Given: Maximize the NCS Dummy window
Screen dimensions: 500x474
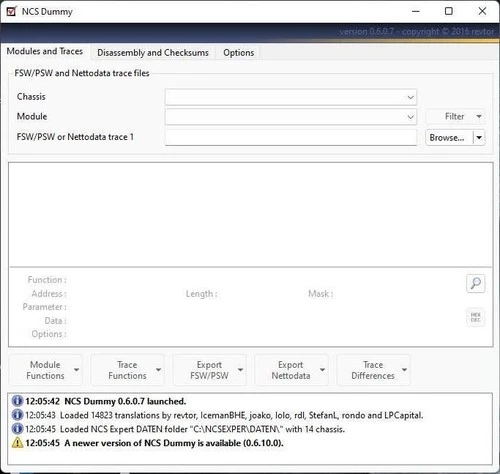Looking at the screenshot, I should tap(449, 11).
